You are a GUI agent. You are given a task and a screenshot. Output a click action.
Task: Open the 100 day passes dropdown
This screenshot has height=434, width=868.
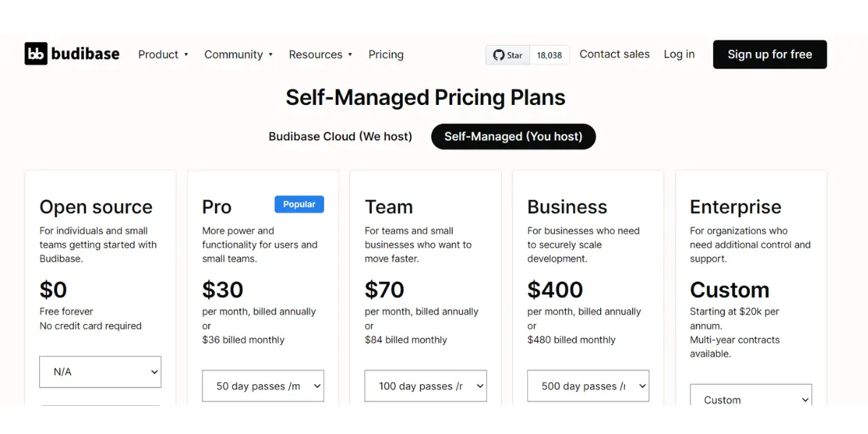[426, 386]
